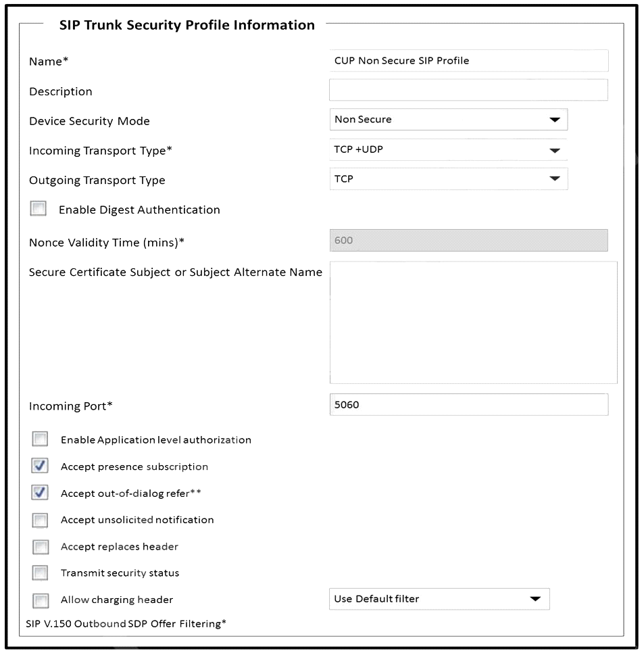
Task: Open Device Security Mode dropdown
Action: [x=449, y=120]
